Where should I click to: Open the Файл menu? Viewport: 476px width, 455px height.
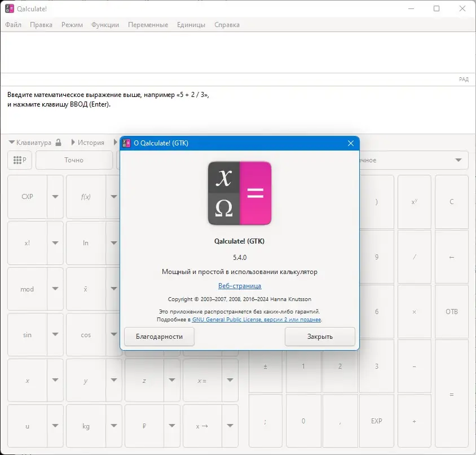pos(13,25)
